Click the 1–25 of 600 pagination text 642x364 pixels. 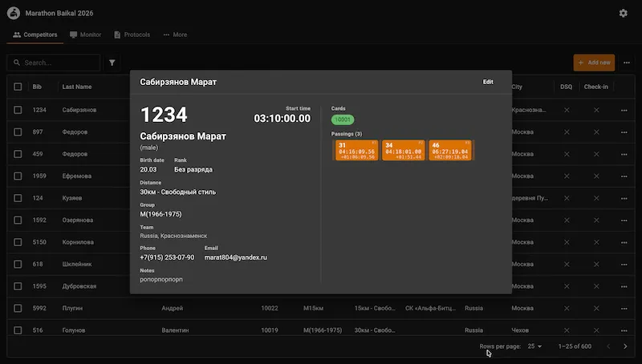coord(575,346)
